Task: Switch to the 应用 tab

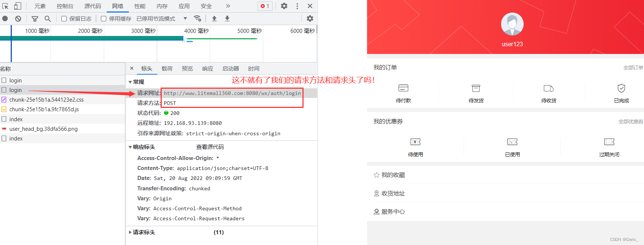Action: pyautogui.click(x=184, y=6)
